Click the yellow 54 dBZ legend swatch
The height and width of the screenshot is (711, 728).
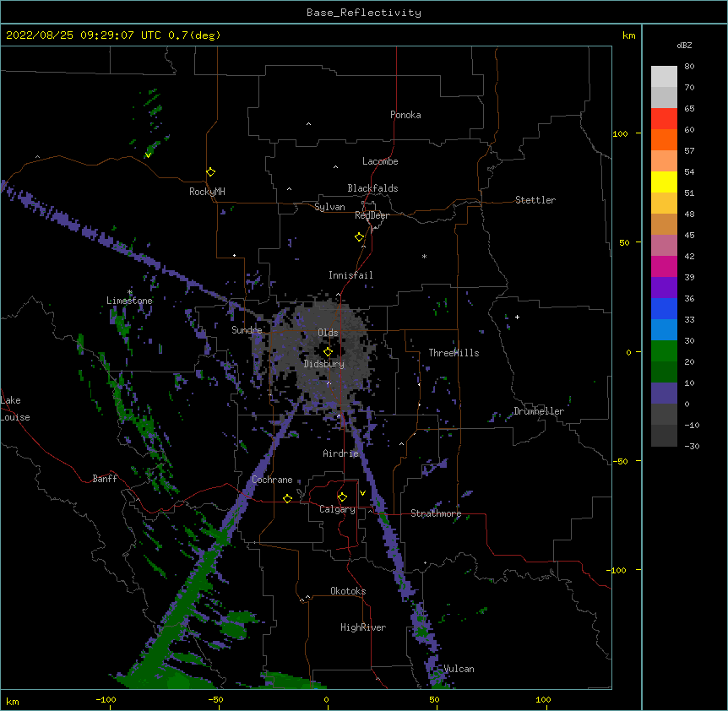[x=664, y=182]
